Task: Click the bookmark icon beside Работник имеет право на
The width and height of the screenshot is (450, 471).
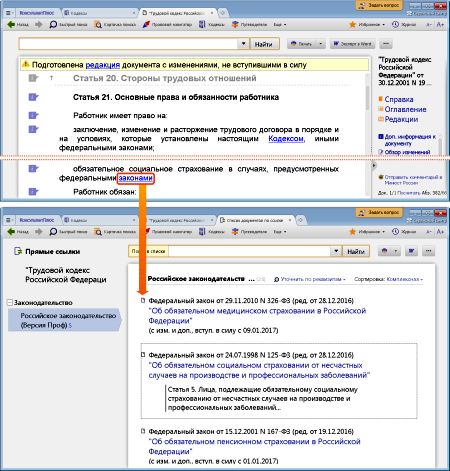Action: coord(33,116)
